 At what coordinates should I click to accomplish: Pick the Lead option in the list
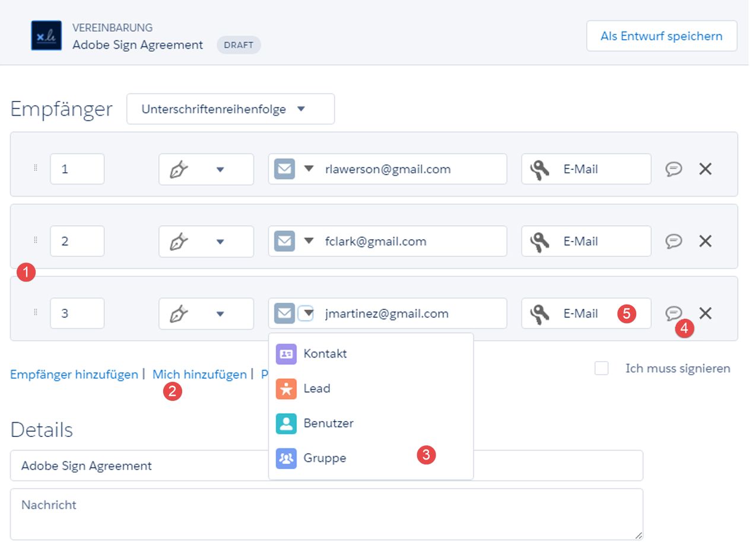click(316, 389)
